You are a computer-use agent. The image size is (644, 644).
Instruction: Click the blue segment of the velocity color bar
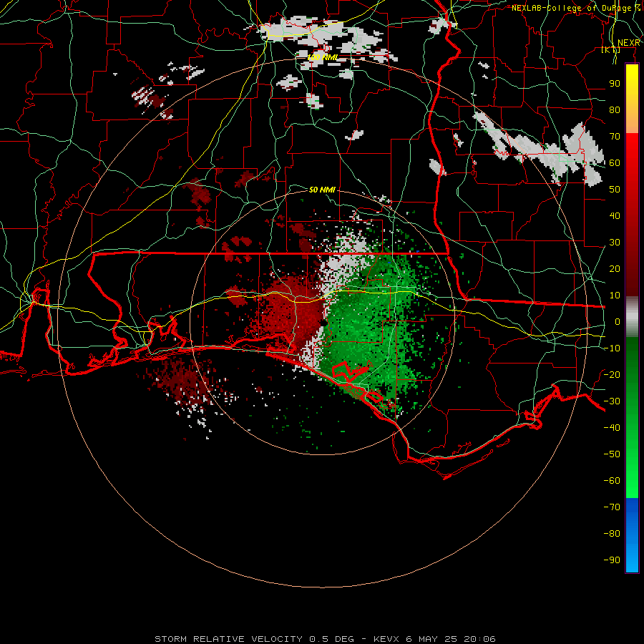632,535
